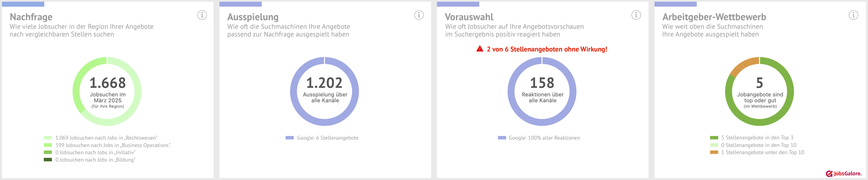Open the Ausspielung info icon
Viewport: 868px width, 180px height.
pos(419,15)
